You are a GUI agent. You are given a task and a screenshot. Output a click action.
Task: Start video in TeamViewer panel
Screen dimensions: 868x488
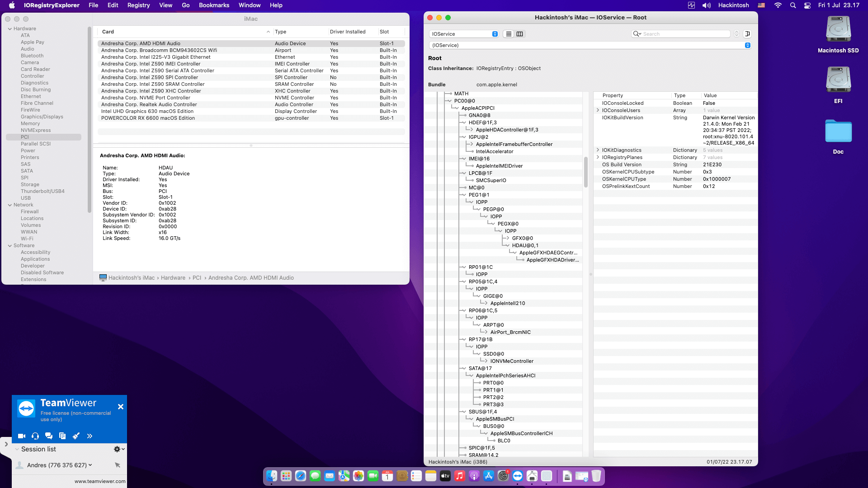pyautogui.click(x=21, y=436)
